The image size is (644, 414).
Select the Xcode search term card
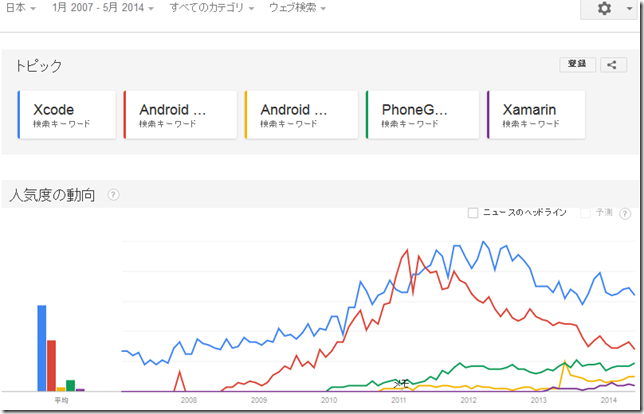point(67,115)
